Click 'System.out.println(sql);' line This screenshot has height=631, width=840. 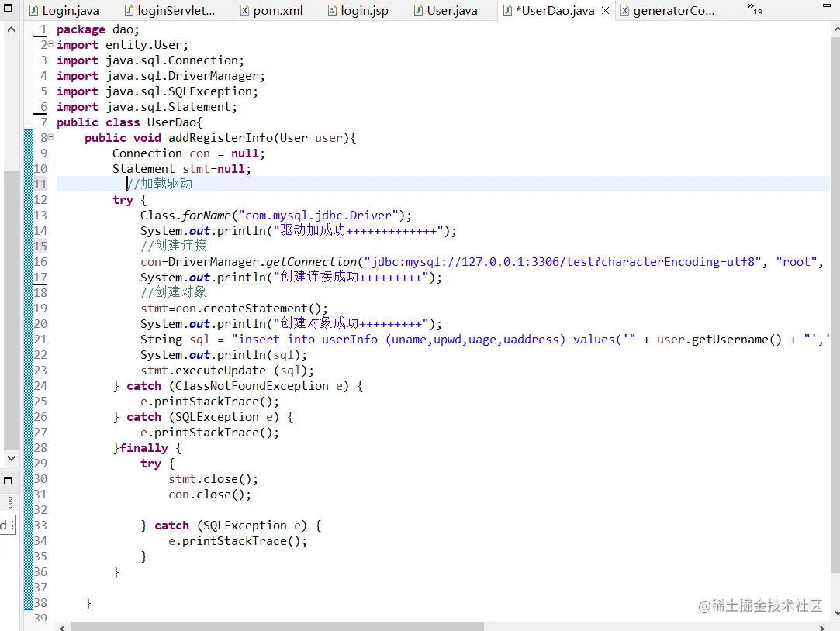coord(224,355)
